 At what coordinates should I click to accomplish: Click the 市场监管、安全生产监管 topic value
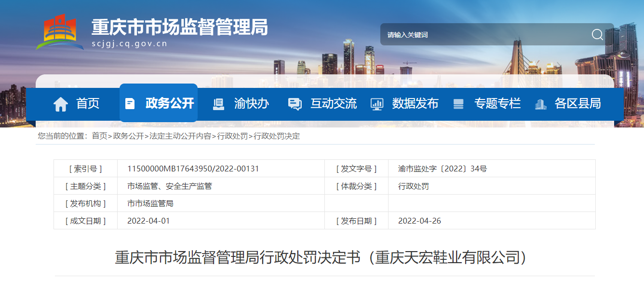170,186
